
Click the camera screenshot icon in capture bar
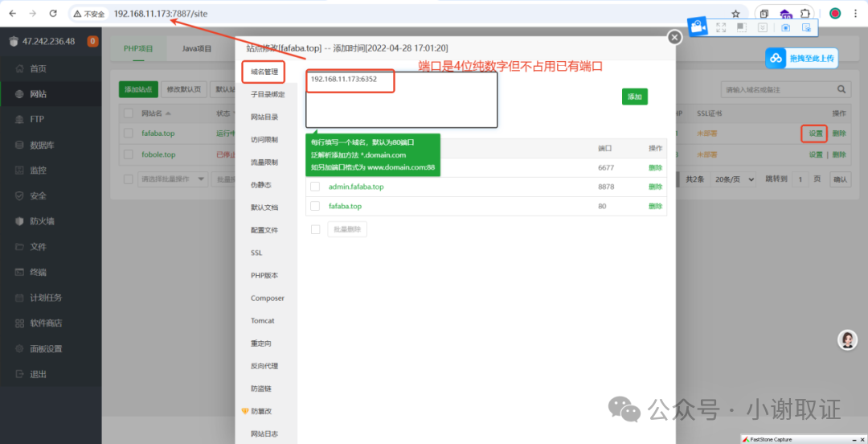tap(785, 27)
